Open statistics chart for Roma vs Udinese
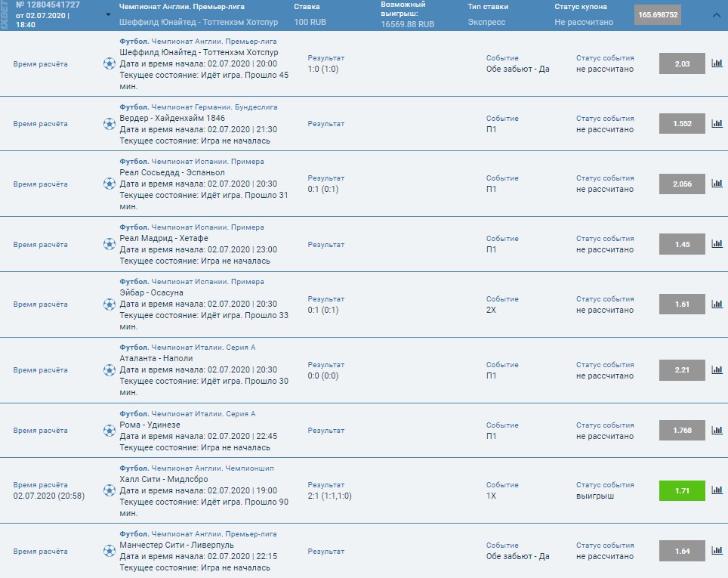The image size is (728, 578). click(717, 430)
